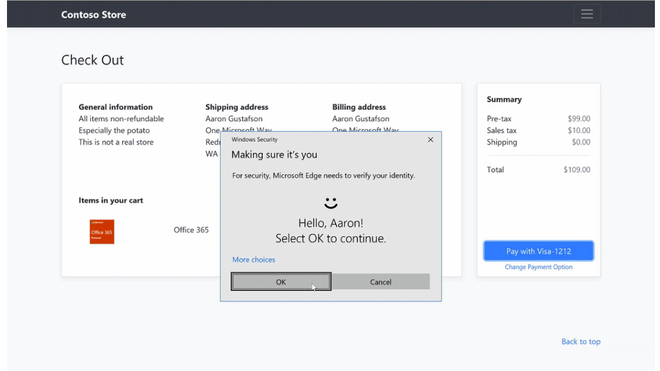Click the smiley face icon in the dialog
Viewport: 660px width, 371px height.
tap(331, 203)
